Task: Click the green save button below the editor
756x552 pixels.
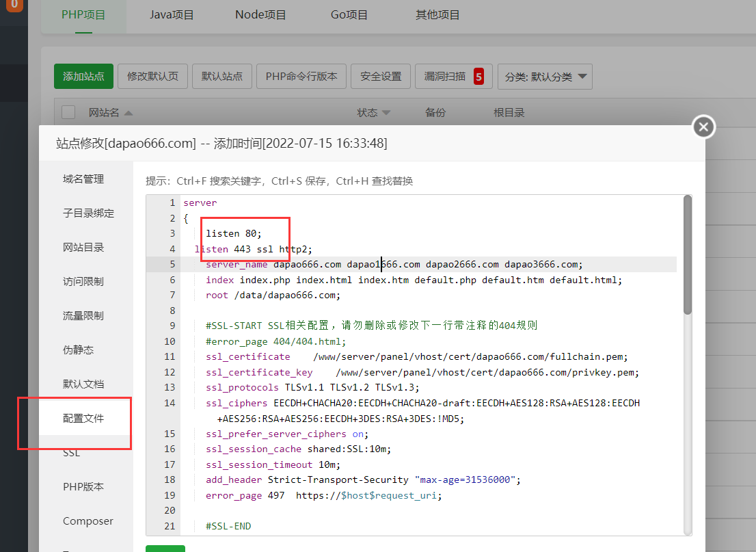Action: tap(165, 549)
